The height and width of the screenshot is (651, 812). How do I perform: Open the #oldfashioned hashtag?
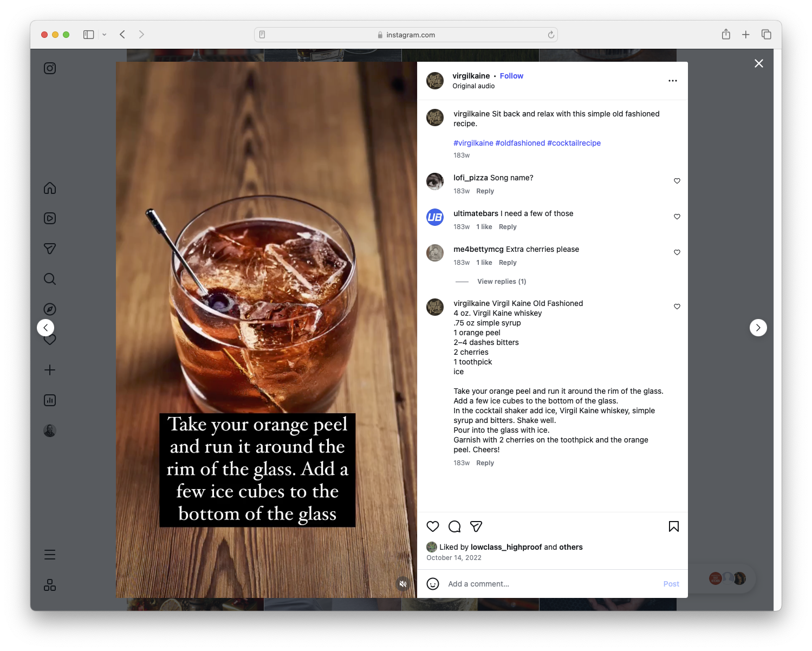519,142
